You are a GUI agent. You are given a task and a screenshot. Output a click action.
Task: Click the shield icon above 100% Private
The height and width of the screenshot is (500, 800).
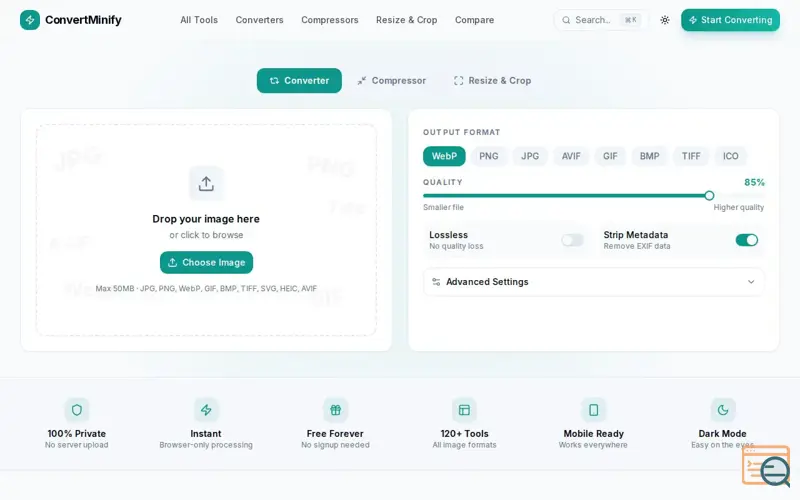[77, 410]
